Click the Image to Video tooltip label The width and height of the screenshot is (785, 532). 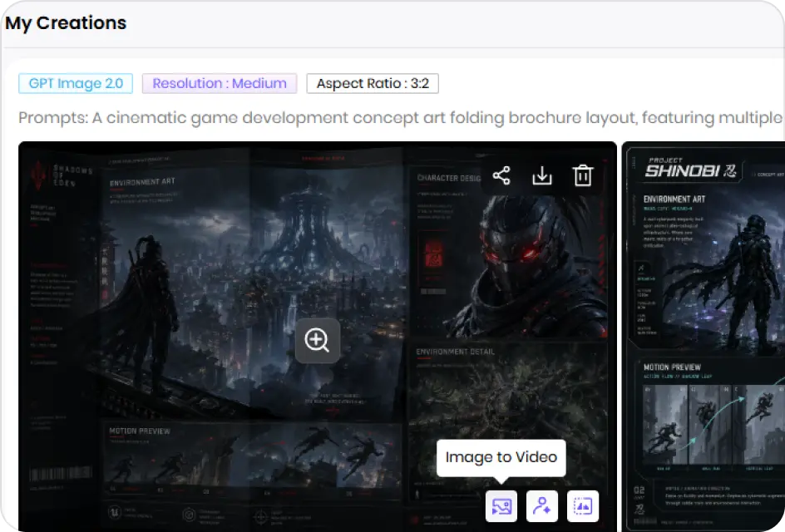click(501, 457)
